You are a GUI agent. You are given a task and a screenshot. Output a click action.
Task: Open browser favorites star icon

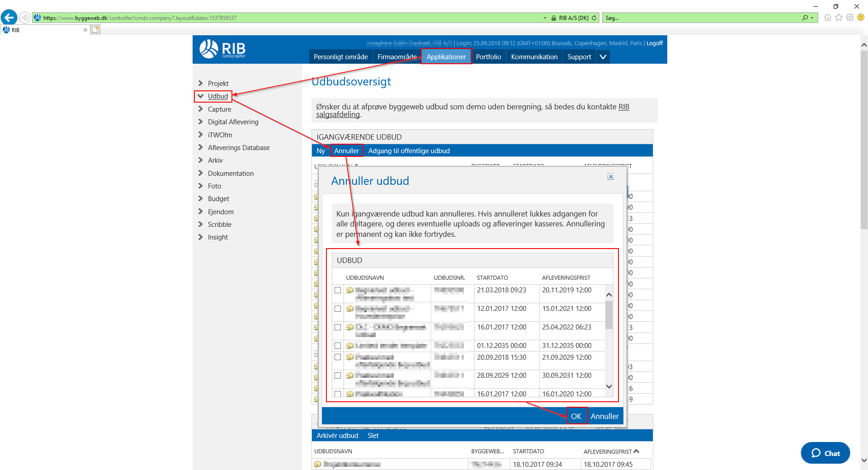point(839,18)
